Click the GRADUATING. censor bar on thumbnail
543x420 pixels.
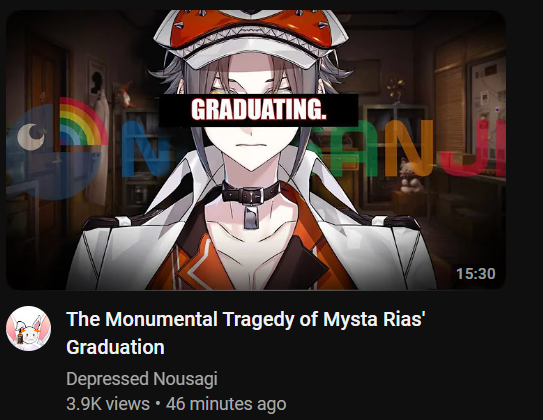[259, 110]
